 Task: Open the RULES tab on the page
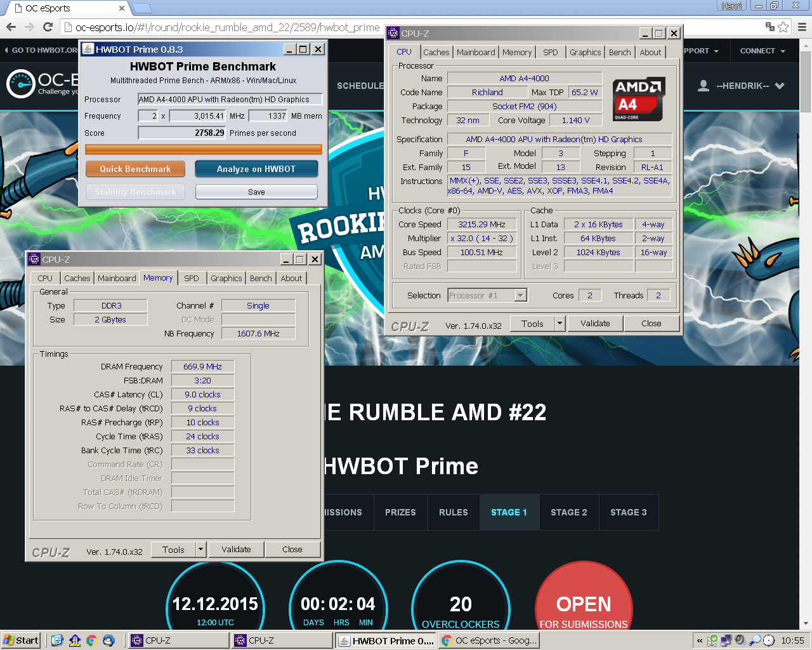(x=454, y=512)
